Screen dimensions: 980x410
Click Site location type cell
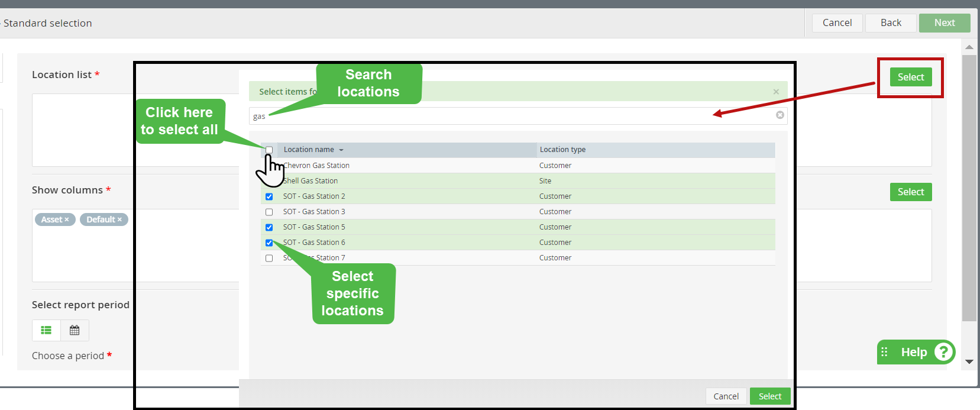pyautogui.click(x=545, y=181)
